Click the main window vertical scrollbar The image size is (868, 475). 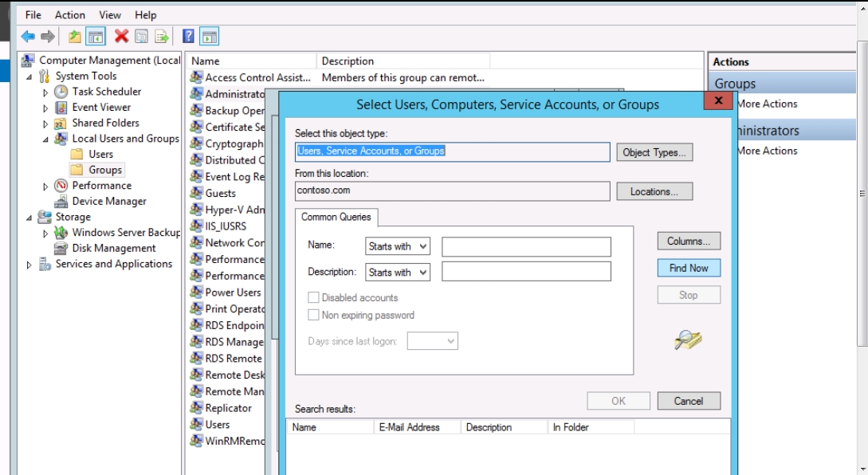coord(862,194)
